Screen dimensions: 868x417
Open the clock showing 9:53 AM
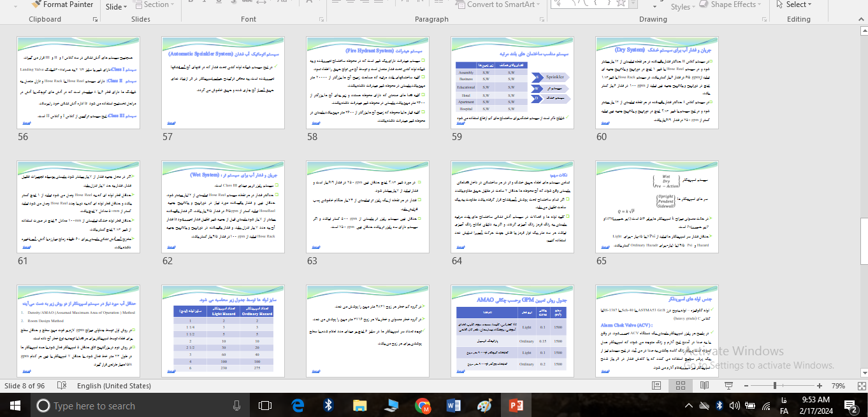[x=815, y=406]
